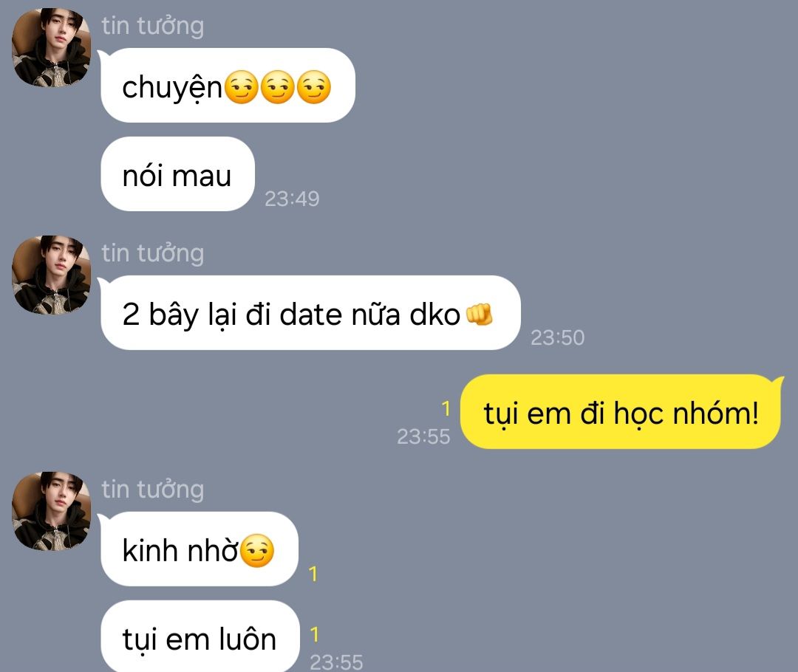Select the "kinh nhờ" message bubble
Screen dimensions: 798x672
(x=199, y=549)
